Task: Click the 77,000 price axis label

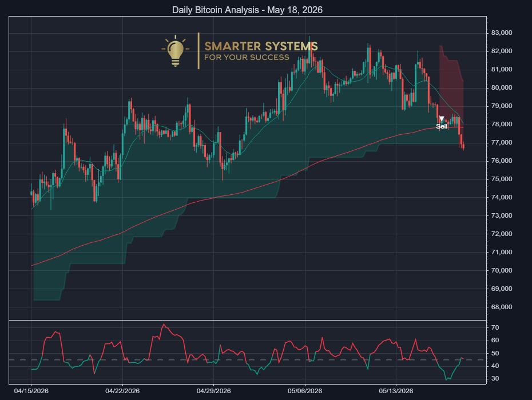Action: (502, 143)
